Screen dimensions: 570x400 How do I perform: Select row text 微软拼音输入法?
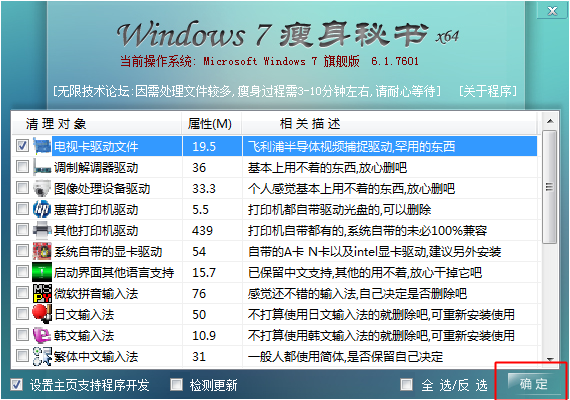pyautogui.click(x=96, y=294)
